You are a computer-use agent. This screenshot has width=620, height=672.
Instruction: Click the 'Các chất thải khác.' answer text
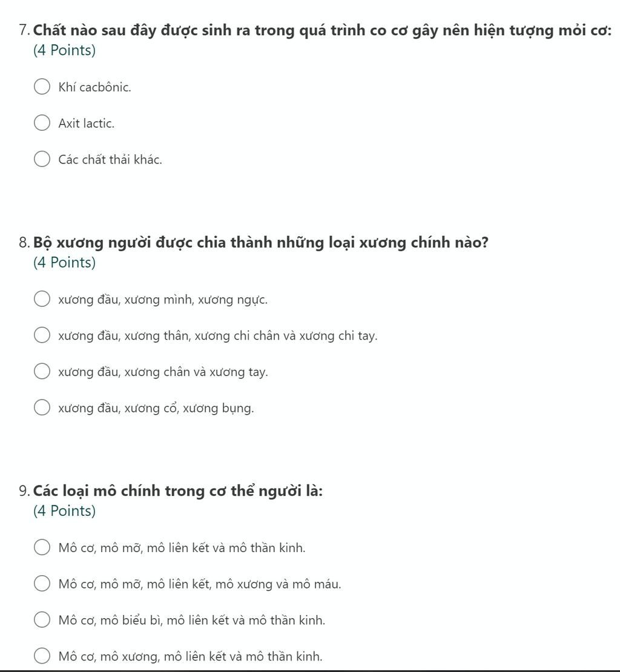(x=110, y=160)
